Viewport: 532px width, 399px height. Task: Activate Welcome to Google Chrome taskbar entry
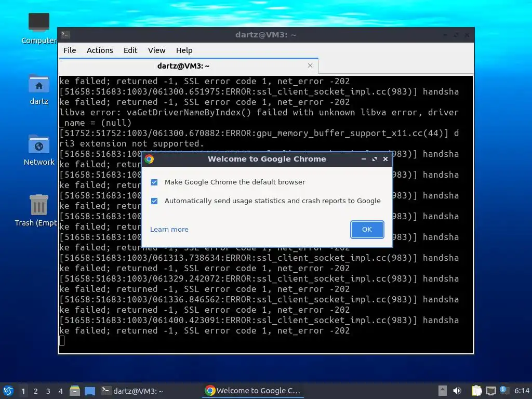[x=253, y=391]
